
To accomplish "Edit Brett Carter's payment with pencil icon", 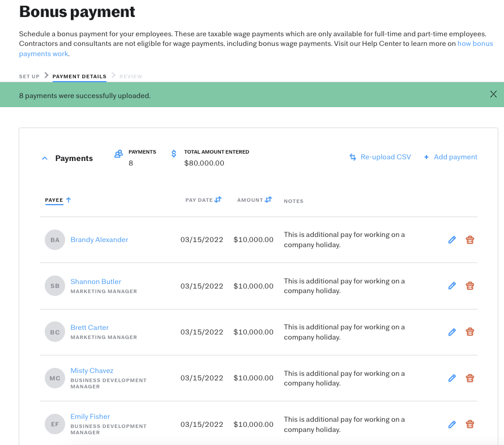I will [452, 332].
